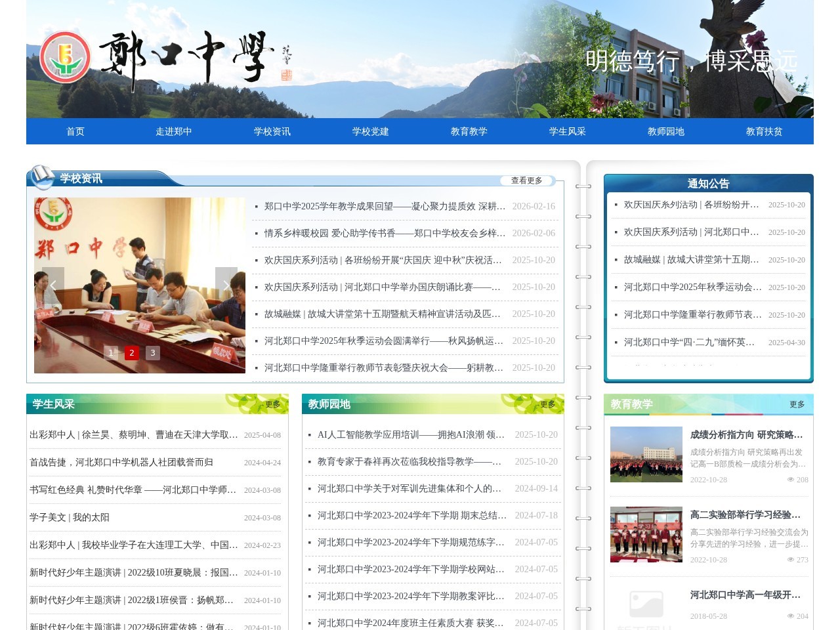Open 2024年度班主任素质大赛 article
Viewport: 840px width, 630px height.
click(x=411, y=623)
